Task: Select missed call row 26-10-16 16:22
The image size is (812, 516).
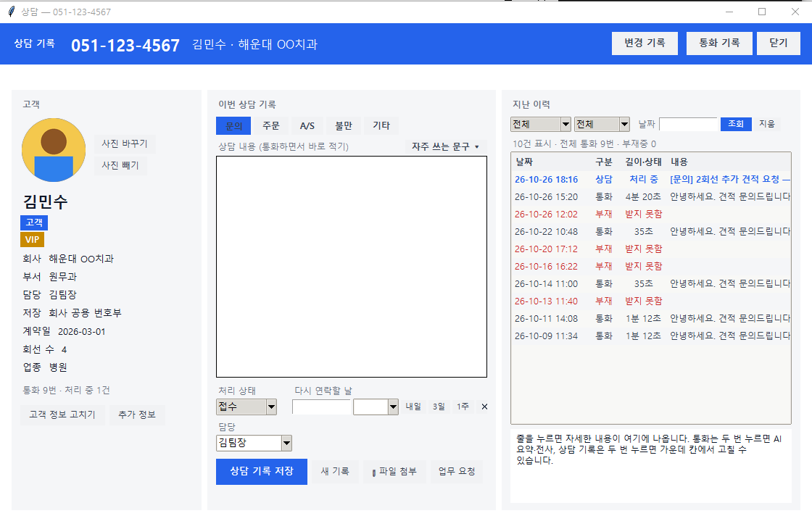Action: pos(651,267)
